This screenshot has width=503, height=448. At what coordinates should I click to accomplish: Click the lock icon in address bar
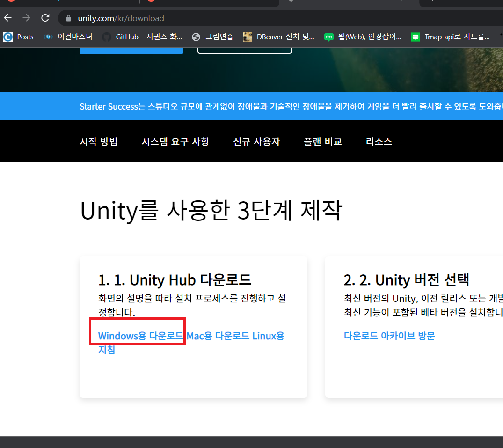point(68,18)
